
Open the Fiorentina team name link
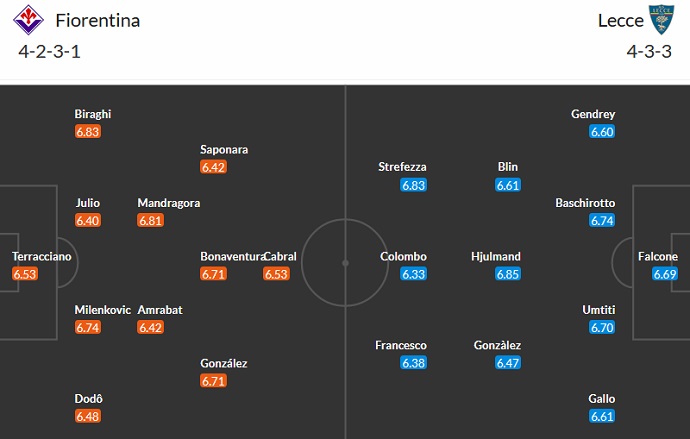[x=98, y=20]
